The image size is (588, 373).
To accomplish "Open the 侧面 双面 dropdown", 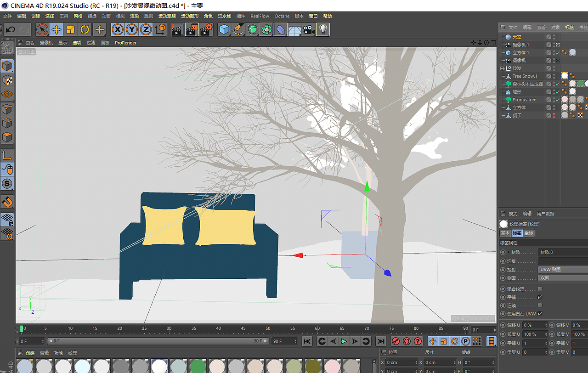I will coord(563,278).
